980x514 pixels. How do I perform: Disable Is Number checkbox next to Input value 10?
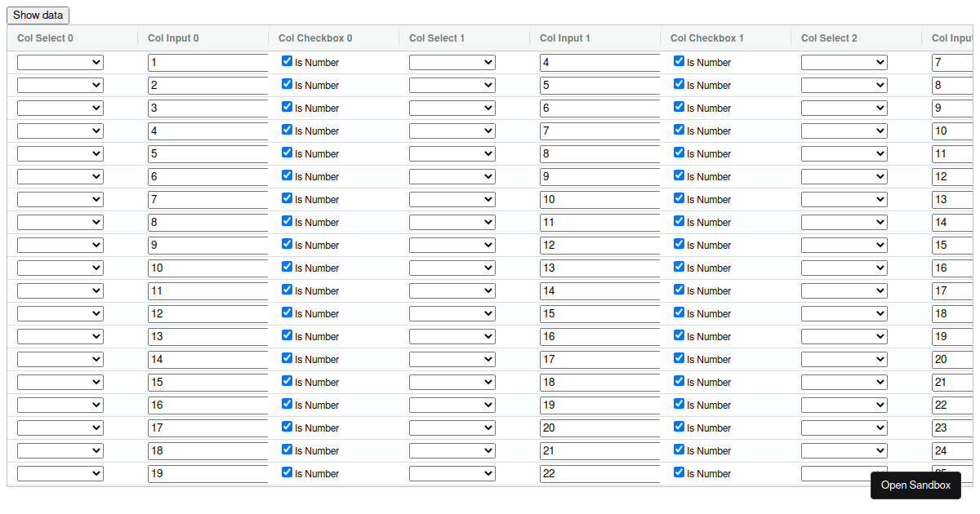point(287,266)
